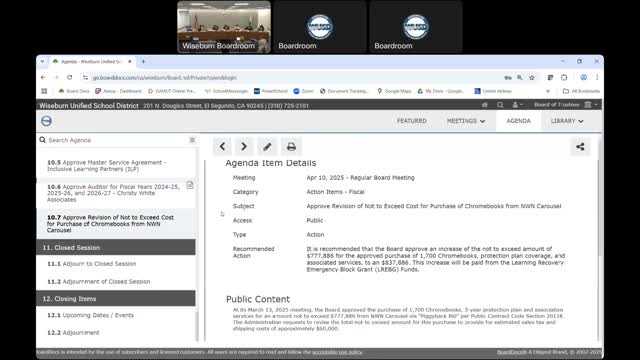Open the Board of Trustees selector
The width and height of the screenshot is (640, 360).
pyautogui.click(x=566, y=105)
